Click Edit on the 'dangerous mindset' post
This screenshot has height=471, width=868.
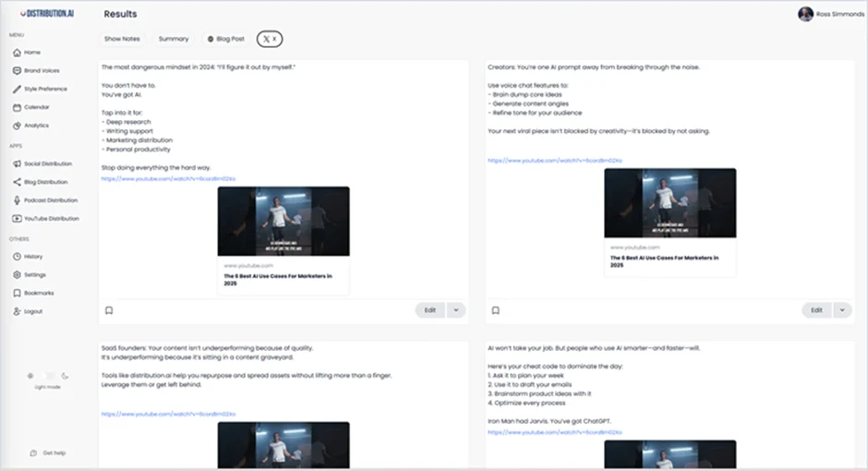tap(430, 310)
